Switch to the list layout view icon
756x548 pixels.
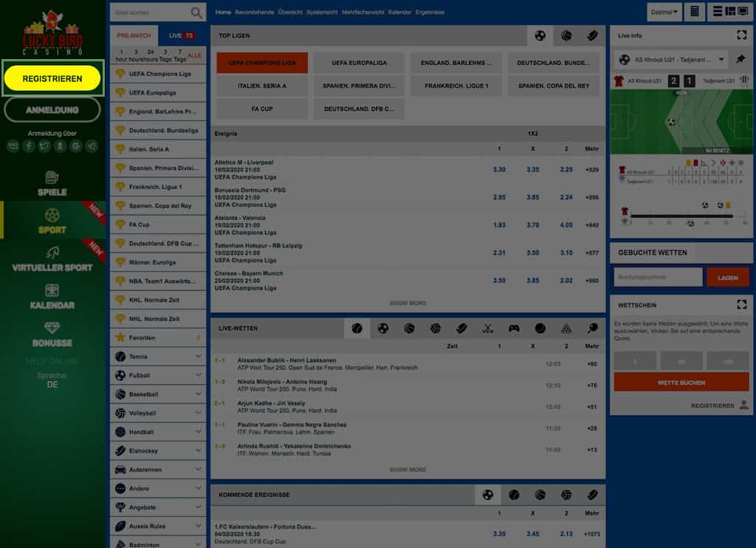pyautogui.click(x=718, y=12)
